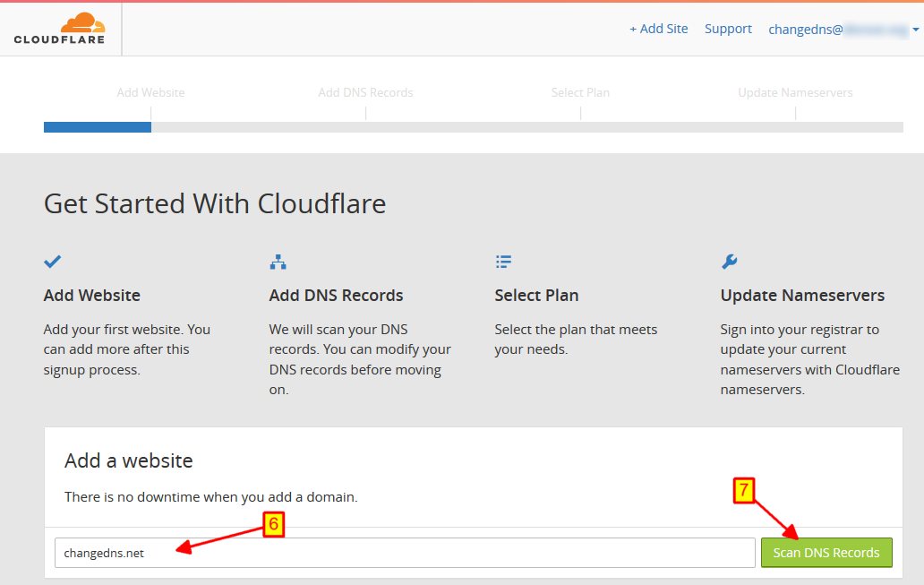
Task: Click the Add DNS Records network icon
Action: pos(278,262)
